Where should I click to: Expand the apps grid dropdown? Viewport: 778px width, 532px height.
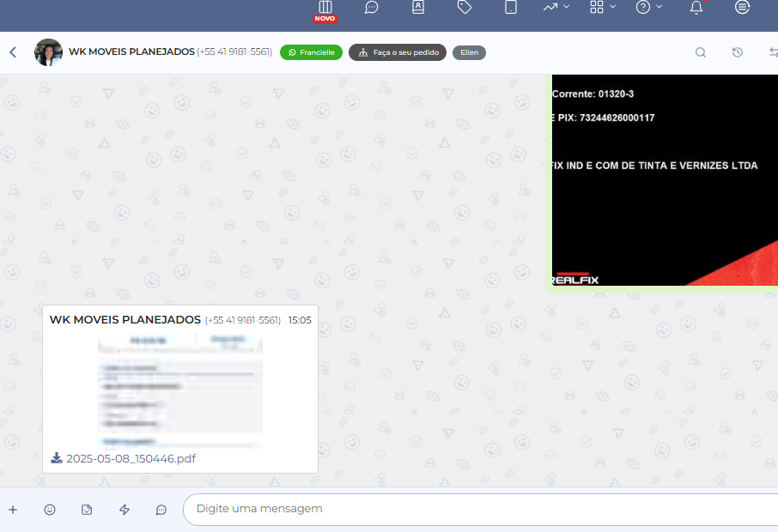coord(603,8)
